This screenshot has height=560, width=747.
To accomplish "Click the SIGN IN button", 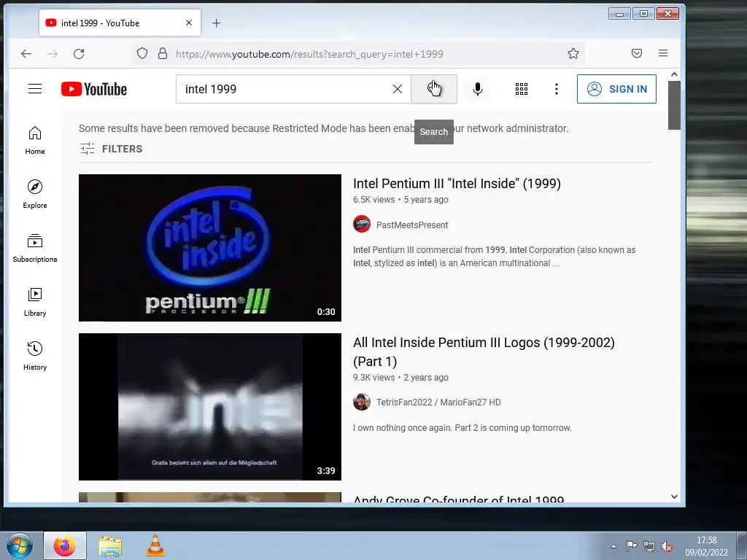I will [x=616, y=89].
